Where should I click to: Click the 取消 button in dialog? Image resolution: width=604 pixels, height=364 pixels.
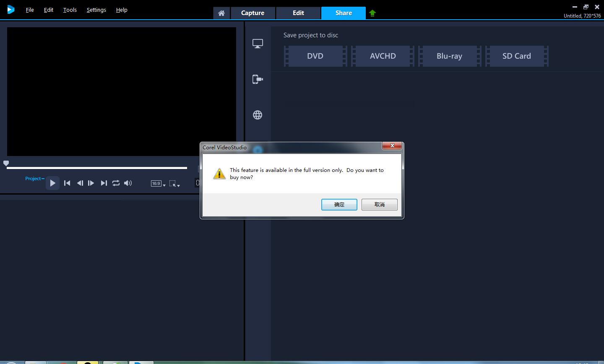pos(380,205)
